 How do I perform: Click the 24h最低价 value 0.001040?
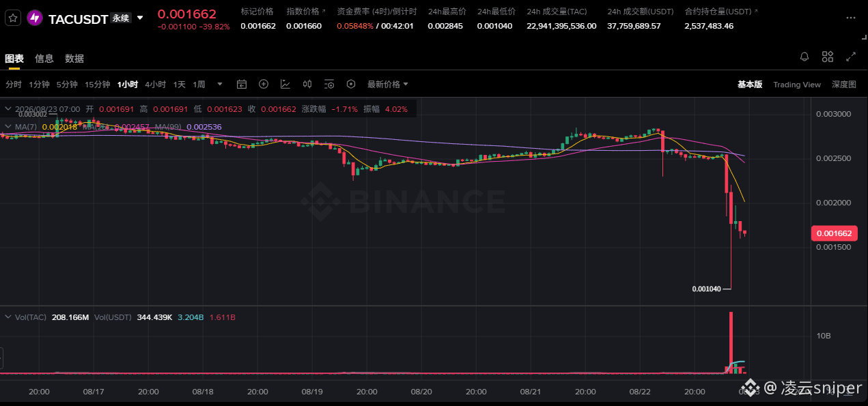pos(494,26)
